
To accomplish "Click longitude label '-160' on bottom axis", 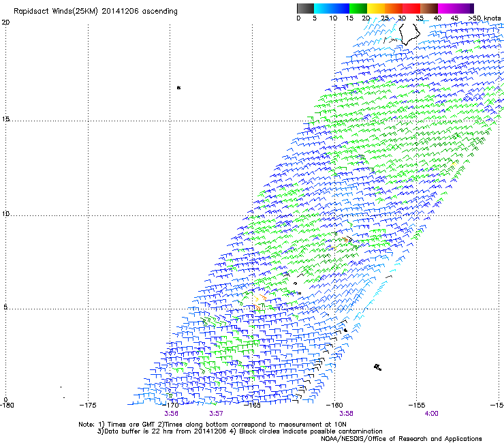I will pos(334,405).
